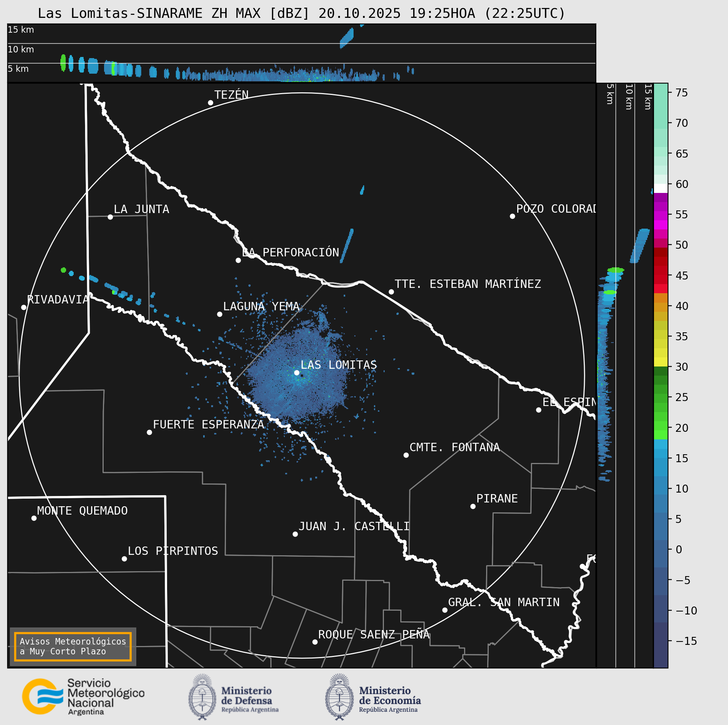Click the CMTE. FONTANA location dot
Image resolution: width=728 pixels, height=725 pixels.
pyautogui.click(x=406, y=455)
